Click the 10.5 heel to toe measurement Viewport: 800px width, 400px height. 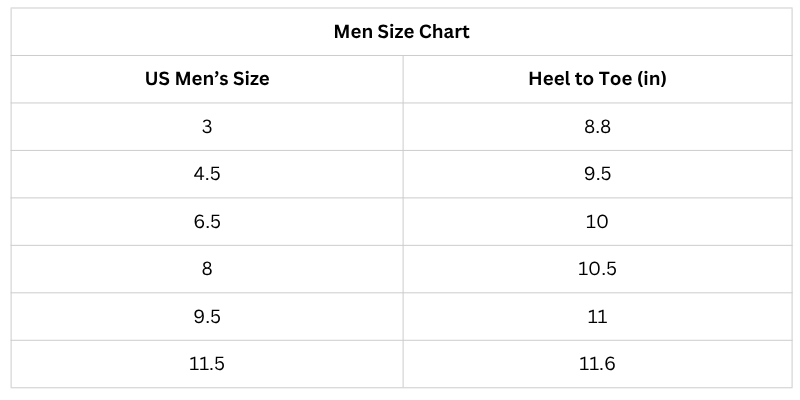pos(597,269)
